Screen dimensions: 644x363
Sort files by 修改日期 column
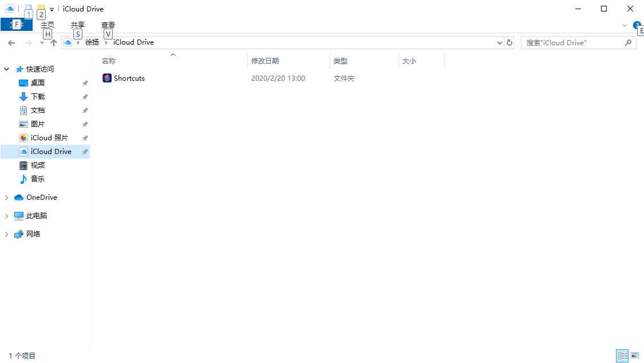tap(265, 61)
